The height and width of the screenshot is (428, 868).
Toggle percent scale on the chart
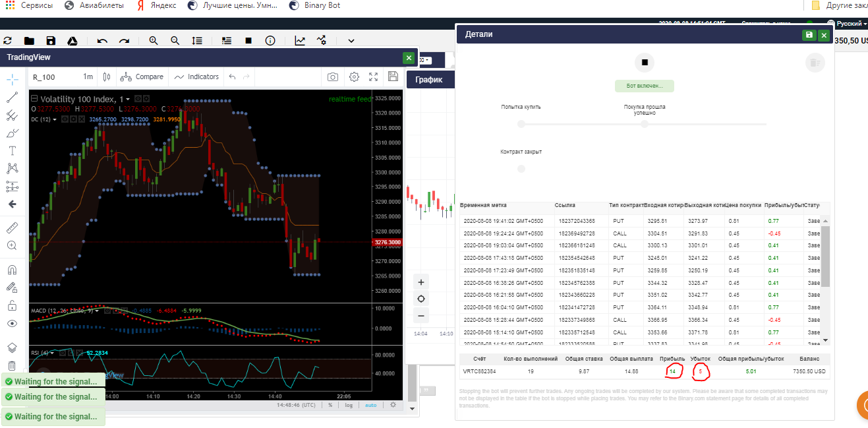tap(330, 405)
